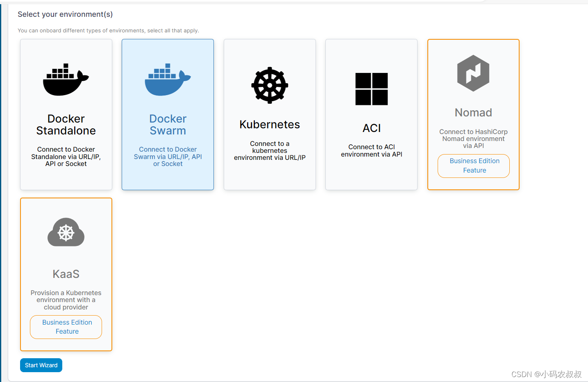Image resolution: width=588 pixels, height=382 pixels.
Task: Click 'Connect to Docker Swarm via URL/IP' description
Action: coord(168,157)
